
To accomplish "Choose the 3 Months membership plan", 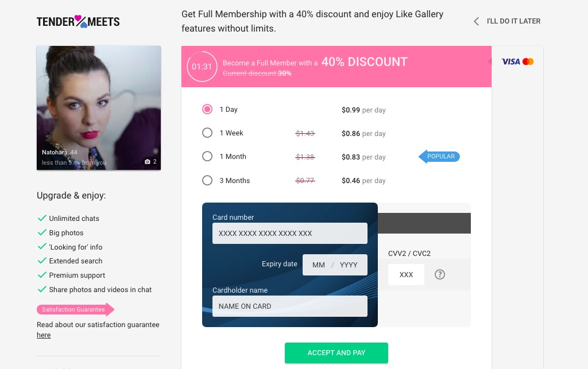I will coord(207,181).
